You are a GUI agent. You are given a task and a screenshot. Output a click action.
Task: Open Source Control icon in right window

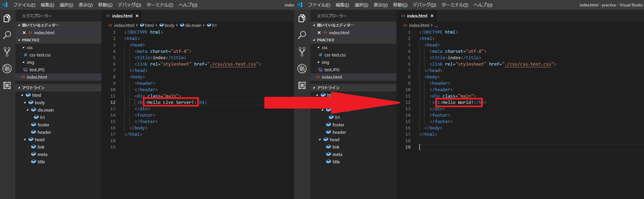[302, 52]
